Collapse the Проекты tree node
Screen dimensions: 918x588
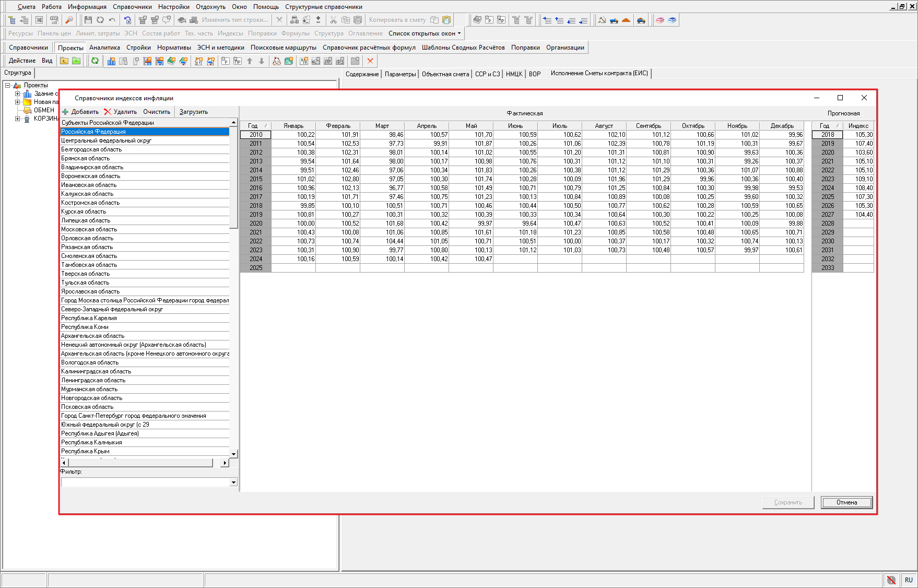[8, 85]
